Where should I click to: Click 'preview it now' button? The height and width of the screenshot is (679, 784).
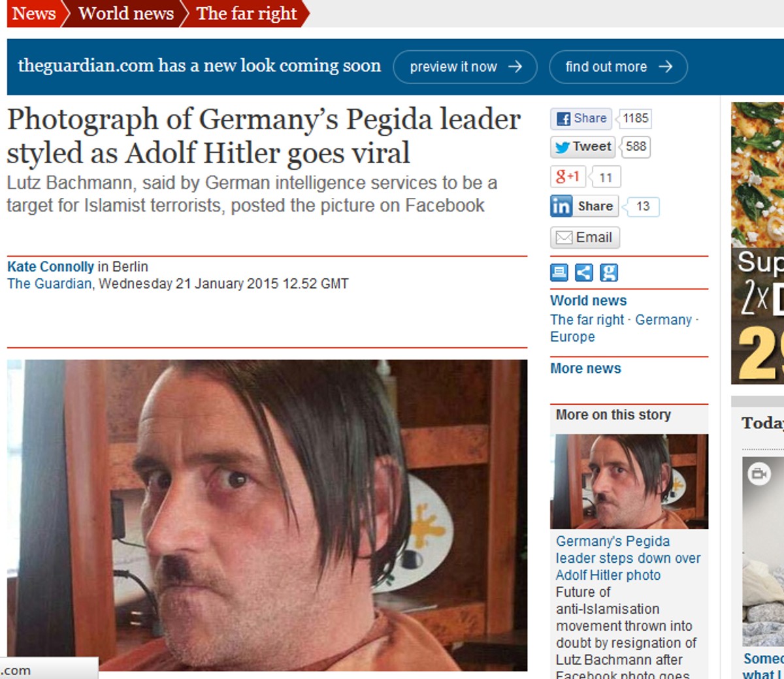pos(465,67)
